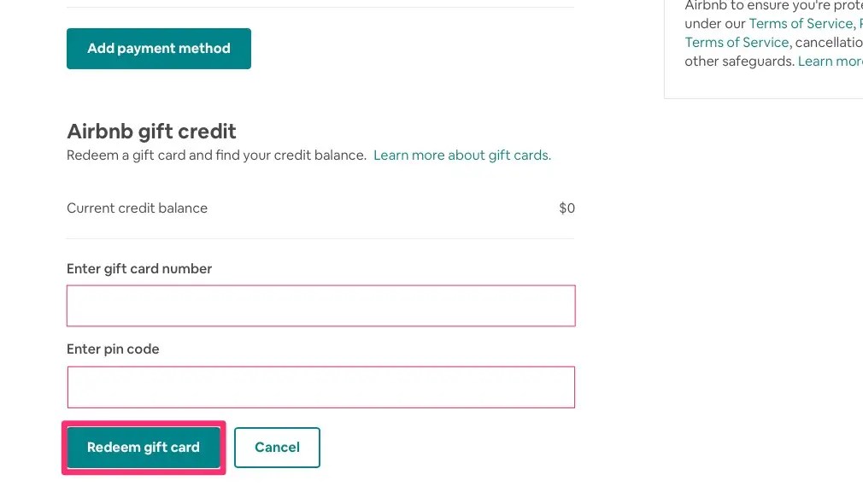The height and width of the screenshot is (504, 863).
Task: Open Learn more about gift cards link
Action: click(462, 155)
